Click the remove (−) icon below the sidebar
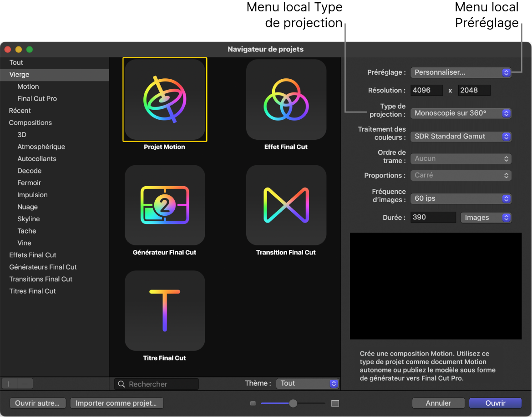This screenshot has width=532, height=417. tap(25, 383)
